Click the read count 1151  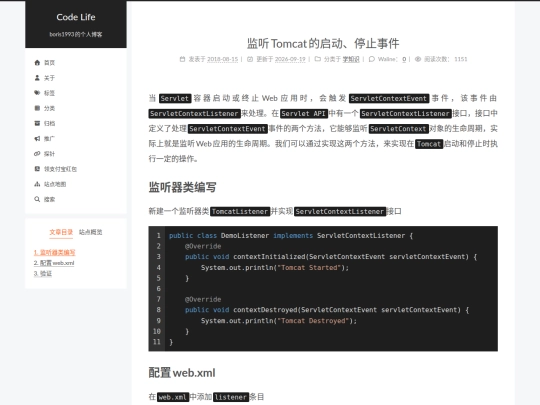pos(460,59)
